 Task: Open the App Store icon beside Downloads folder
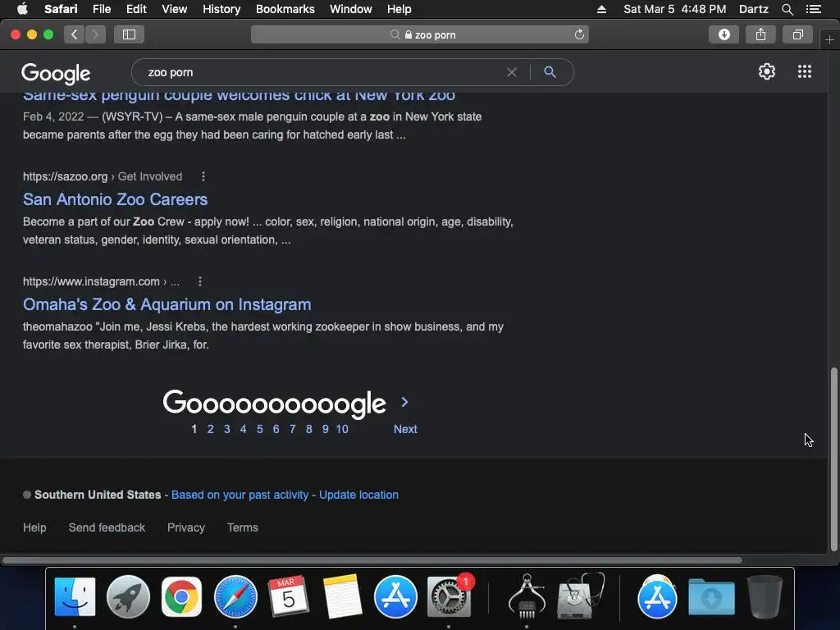[x=657, y=597]
